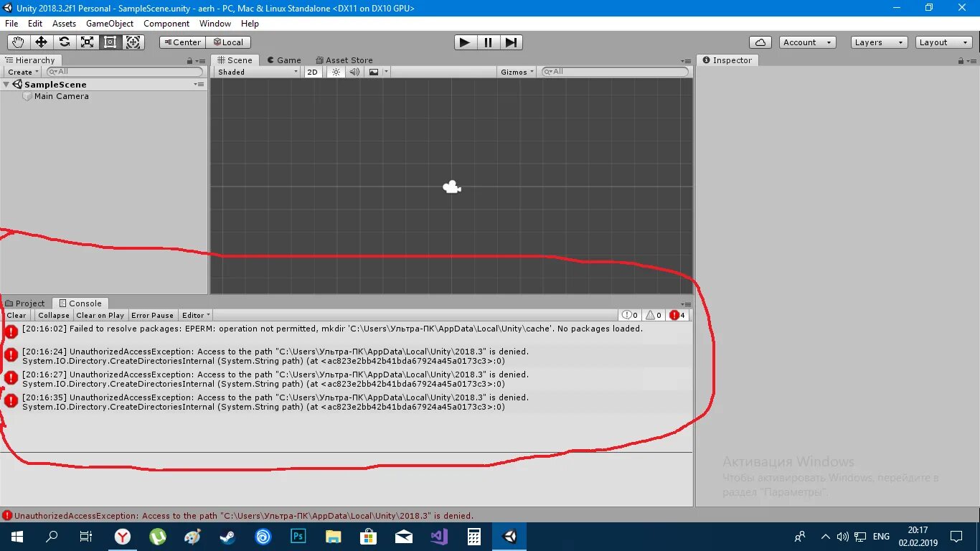Image resolution: width=980 pixels, height=551 pixels.
Task: Toggle console info message filter
Action: tap(630, 315)
